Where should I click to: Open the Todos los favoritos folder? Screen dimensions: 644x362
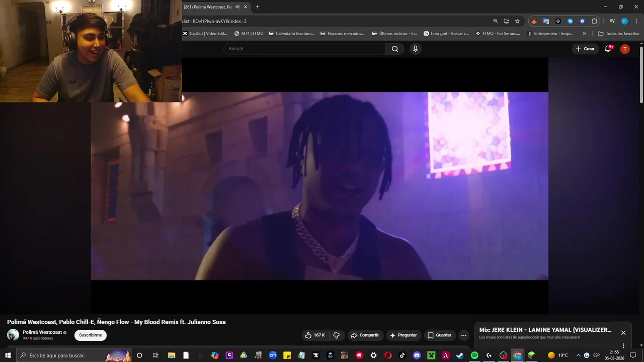pyautogui.click(x=618, y=34)
